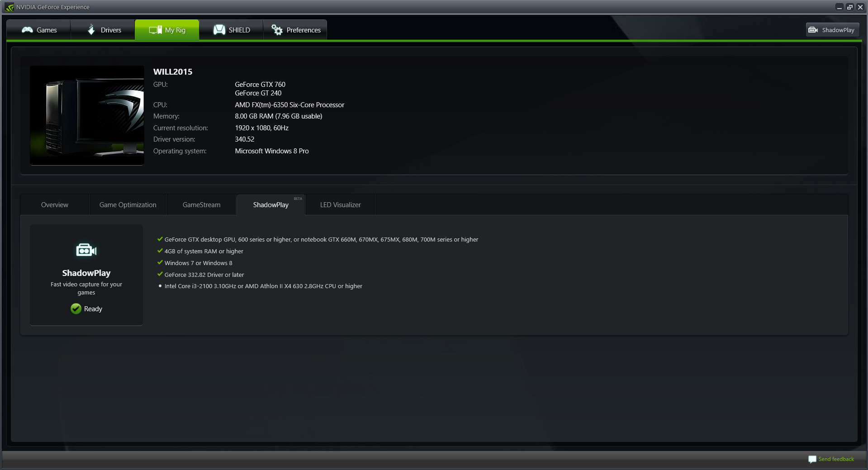Open the Overview sub-tab
Image resolution: width=868 pixels, height=470 pixels.
pyautogui.click(x=55, y=205)
